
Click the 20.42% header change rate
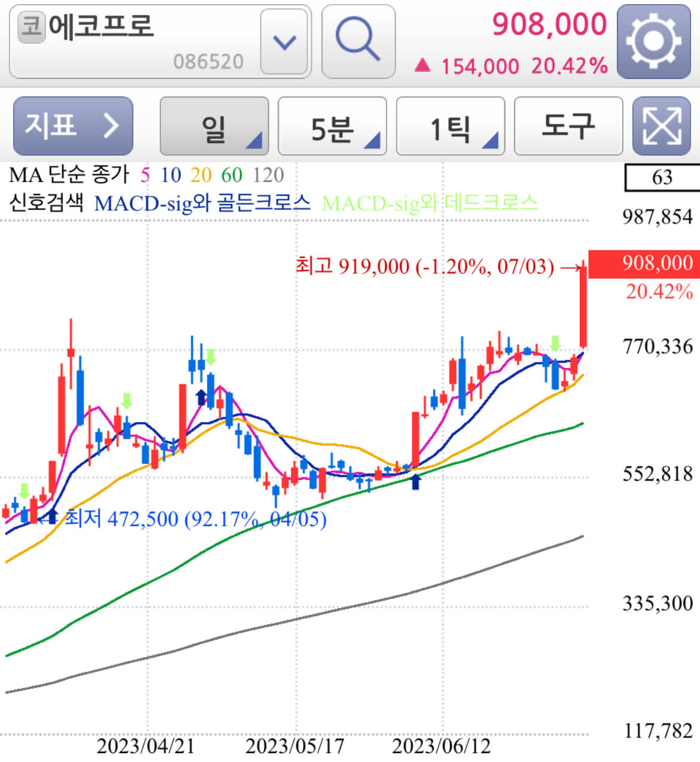tap(569, 66)
